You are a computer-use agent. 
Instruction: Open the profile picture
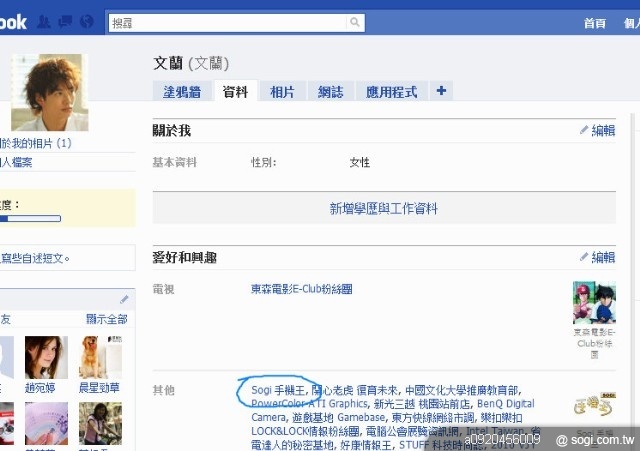click(50, 92)
